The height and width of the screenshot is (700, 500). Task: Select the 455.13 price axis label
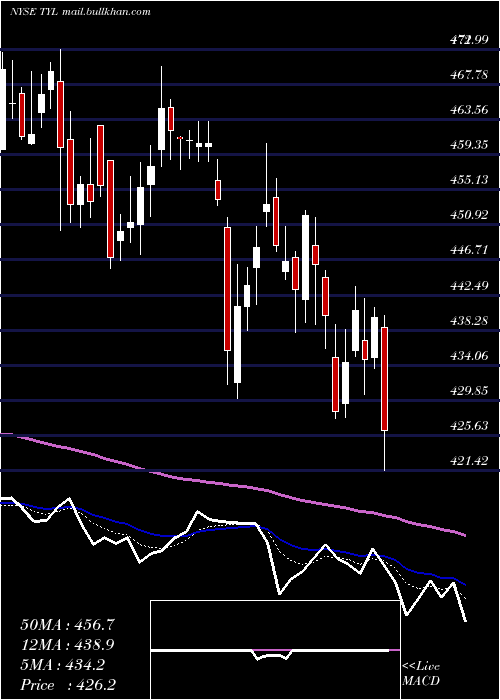coord(469,180)
